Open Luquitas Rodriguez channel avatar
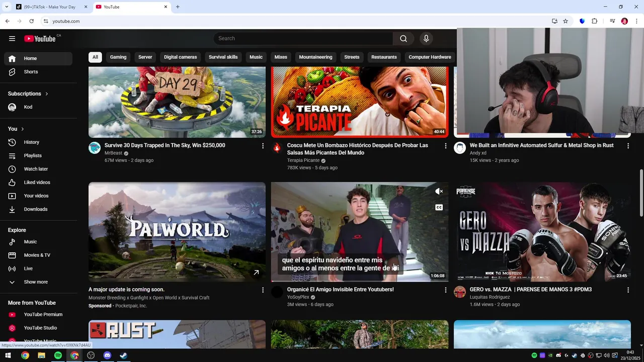This screenshot has height=362, width=644. [x=460, y=292]
